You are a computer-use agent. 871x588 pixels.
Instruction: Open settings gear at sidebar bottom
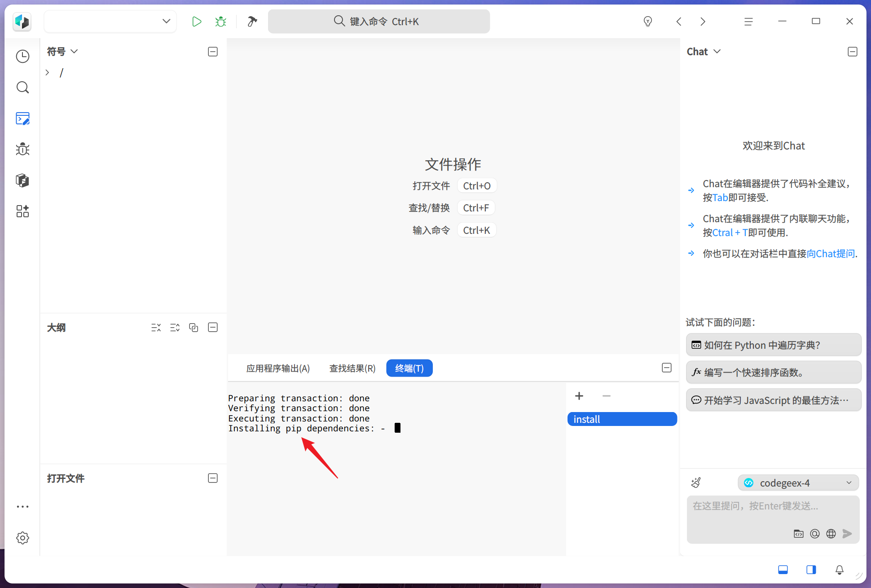coord(22,538)
